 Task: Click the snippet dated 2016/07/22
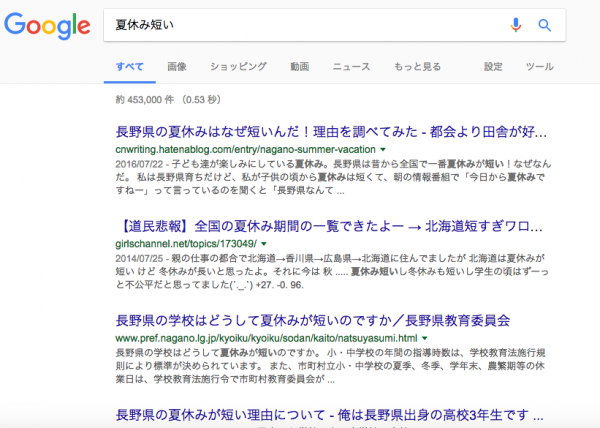click(x=333, y=177)
